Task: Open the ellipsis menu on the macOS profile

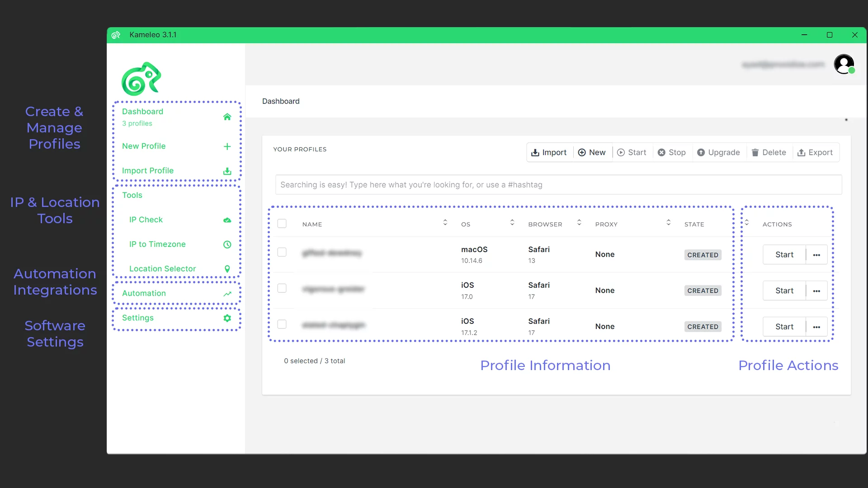Action: [x=816, y=254]
